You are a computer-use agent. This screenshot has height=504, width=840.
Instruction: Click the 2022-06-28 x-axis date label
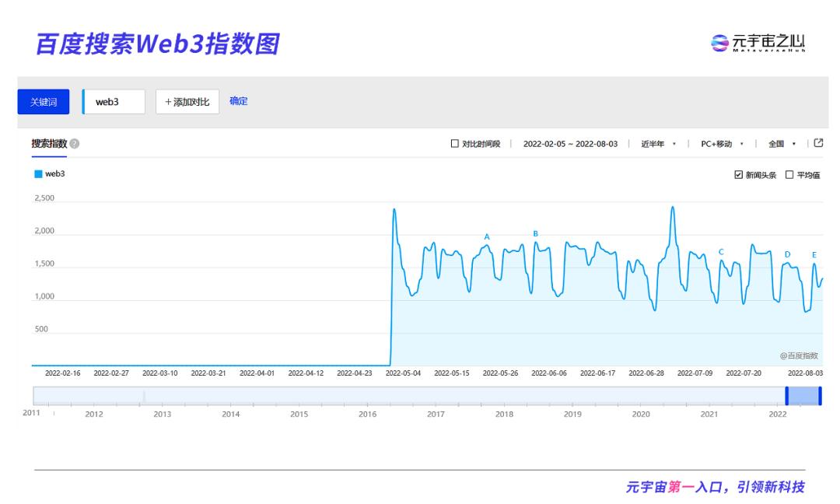coord(646,373)
